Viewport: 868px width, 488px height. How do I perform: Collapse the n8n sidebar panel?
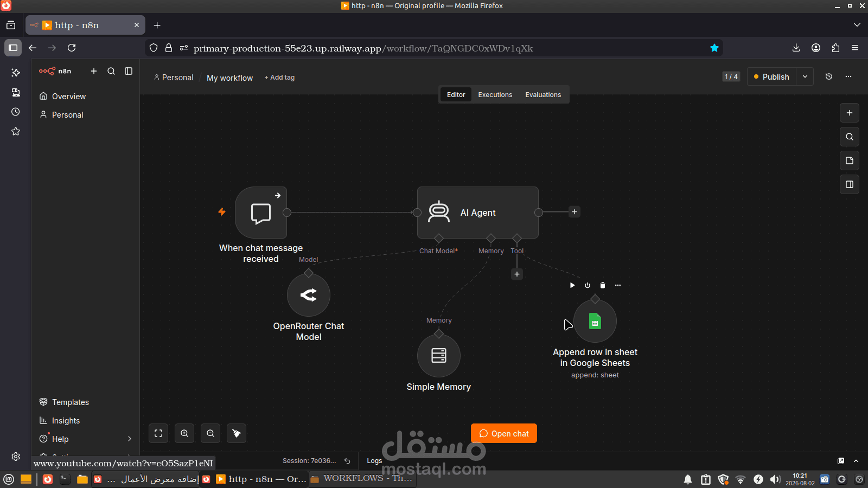(129, 71)
